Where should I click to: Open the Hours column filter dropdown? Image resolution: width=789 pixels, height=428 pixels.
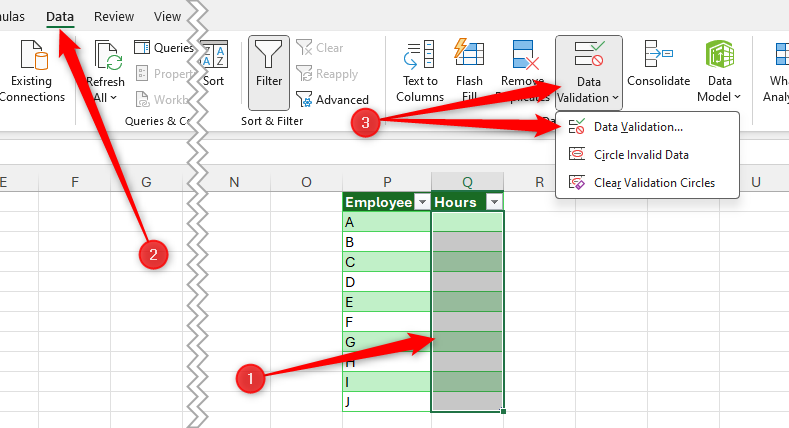pyautogui.click(x=495, y=202)
